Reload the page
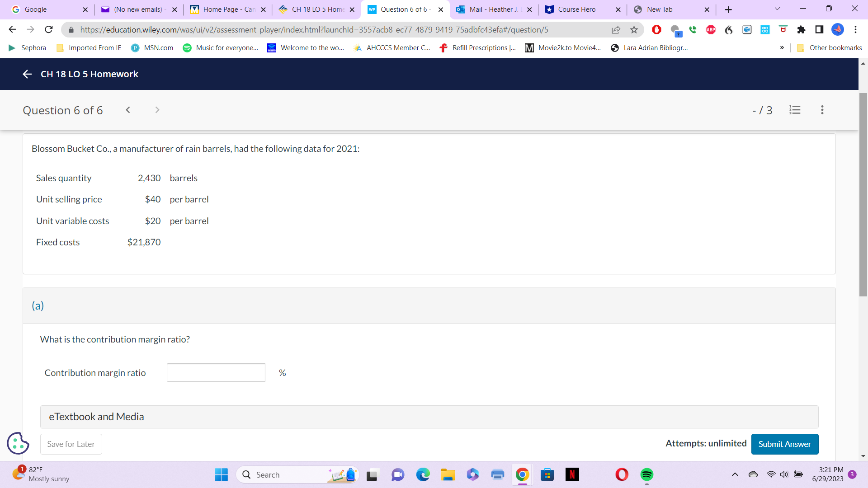This screenshot has height=488, width=868. [49, 30]
